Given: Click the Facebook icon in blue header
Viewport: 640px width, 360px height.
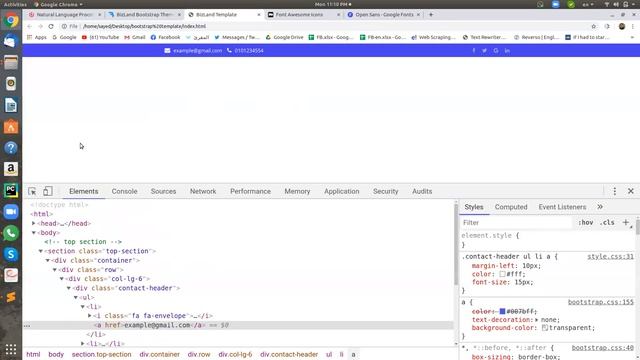Looking at the screenshot, I should [474, 51].
